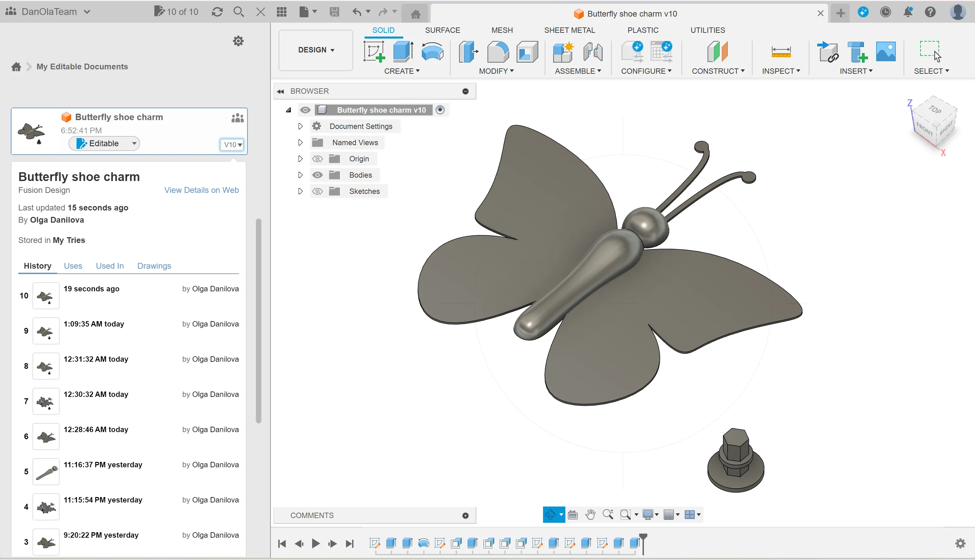The image size is (975, 560).
Task: Open the CREATE menu dropdown
Action: click(x=402, y=71)
